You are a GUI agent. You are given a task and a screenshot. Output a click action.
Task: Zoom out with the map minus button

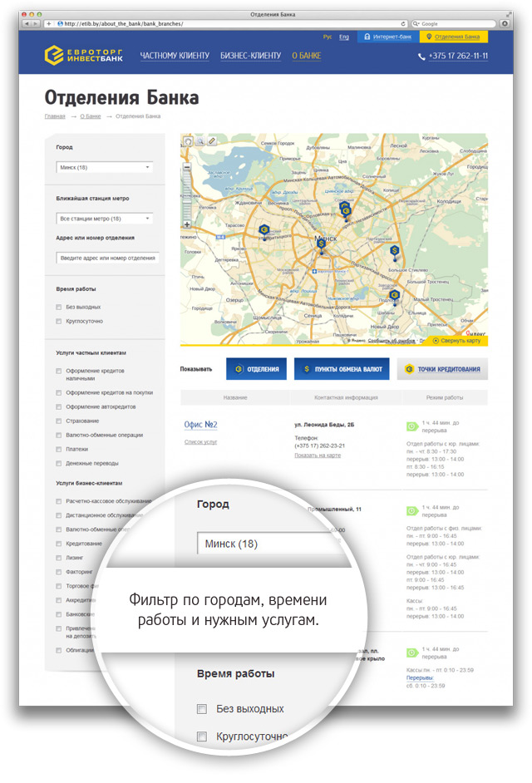187,168
